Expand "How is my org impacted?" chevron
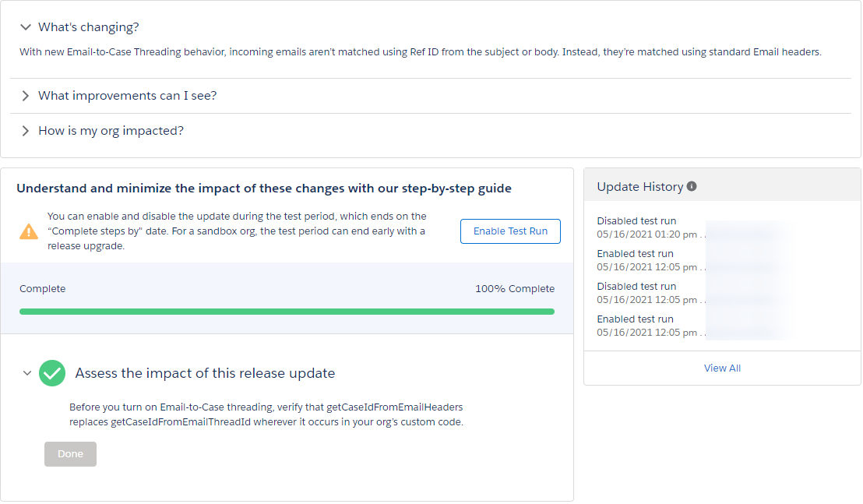The image size is (863, 504). 26,131
